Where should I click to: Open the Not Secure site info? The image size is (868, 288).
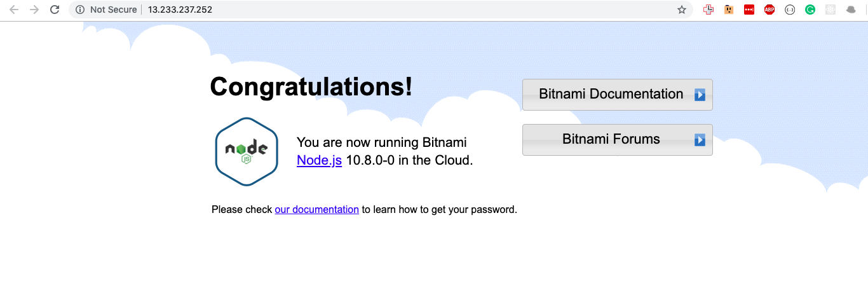[x=106, y=10]
